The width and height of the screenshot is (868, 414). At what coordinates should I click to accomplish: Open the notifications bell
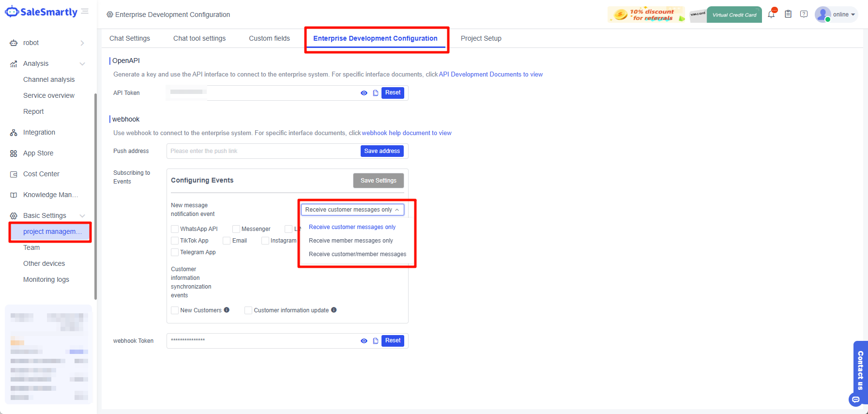click(x=771, y=15)
